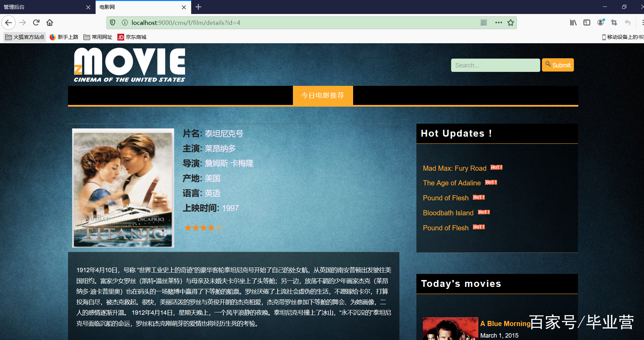The image size is (644, 340).
Task: Open the Firefox account avatar icon
Action: point(601,22)
